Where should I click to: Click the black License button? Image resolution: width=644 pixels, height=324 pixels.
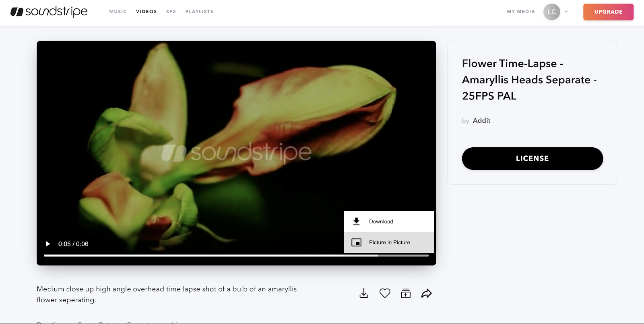[532, 159]
